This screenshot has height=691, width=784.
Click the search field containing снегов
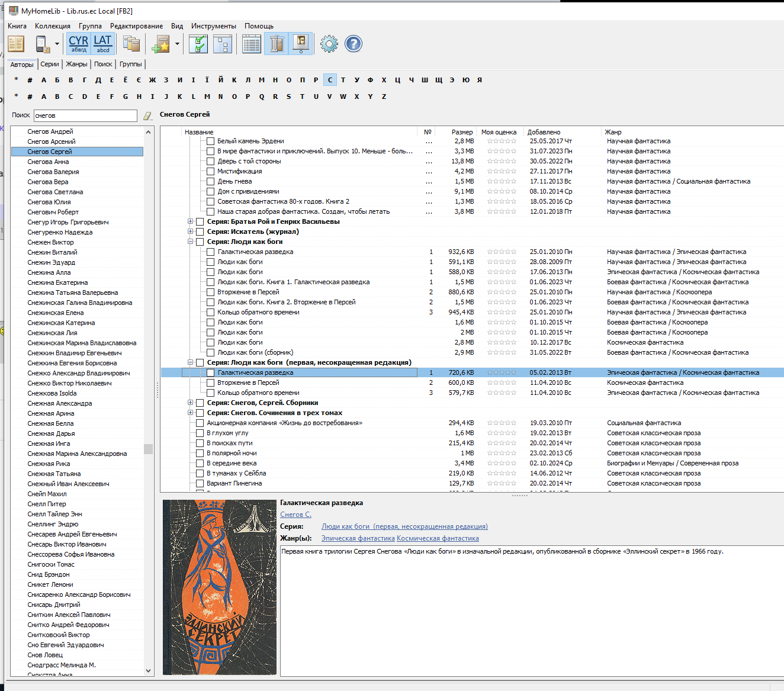coord(85,115)
